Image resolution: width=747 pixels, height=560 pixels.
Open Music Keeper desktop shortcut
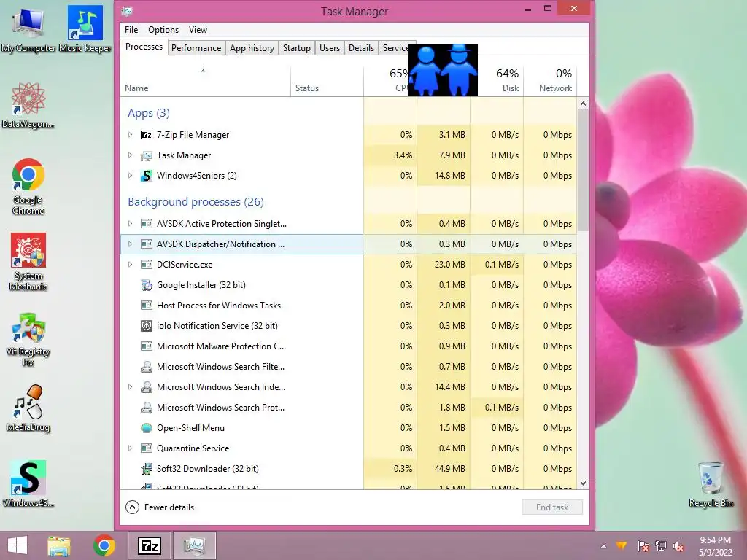[x=85, y=29]
